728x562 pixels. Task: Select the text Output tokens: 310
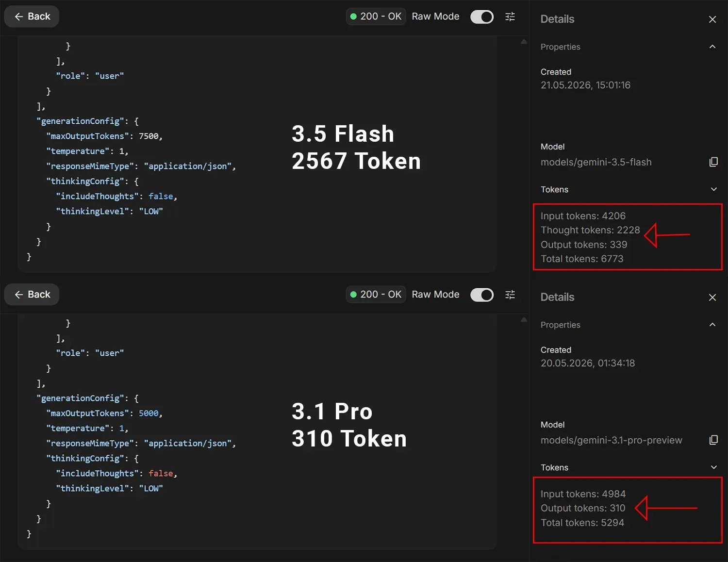pos(583,508)
